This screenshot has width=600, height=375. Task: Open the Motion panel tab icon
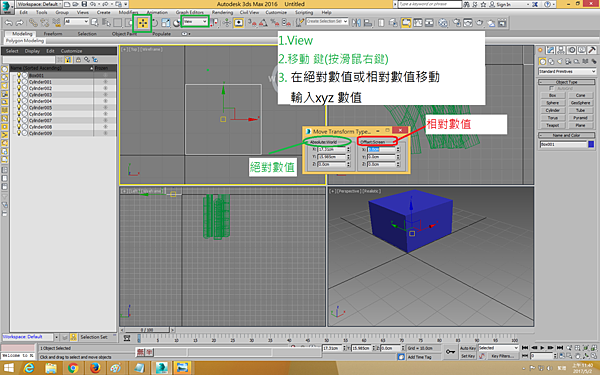point(572,50)
